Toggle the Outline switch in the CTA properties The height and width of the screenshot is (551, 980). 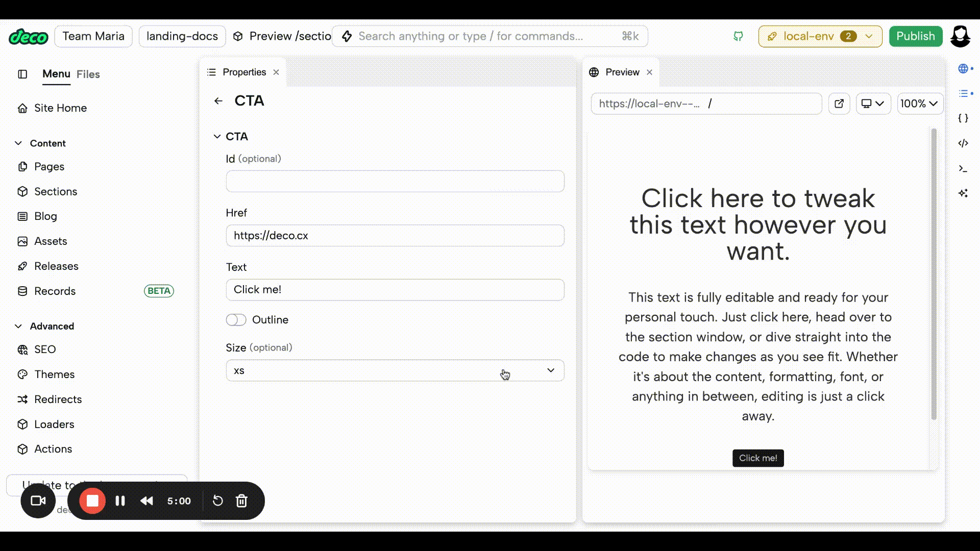click(236, 320)
